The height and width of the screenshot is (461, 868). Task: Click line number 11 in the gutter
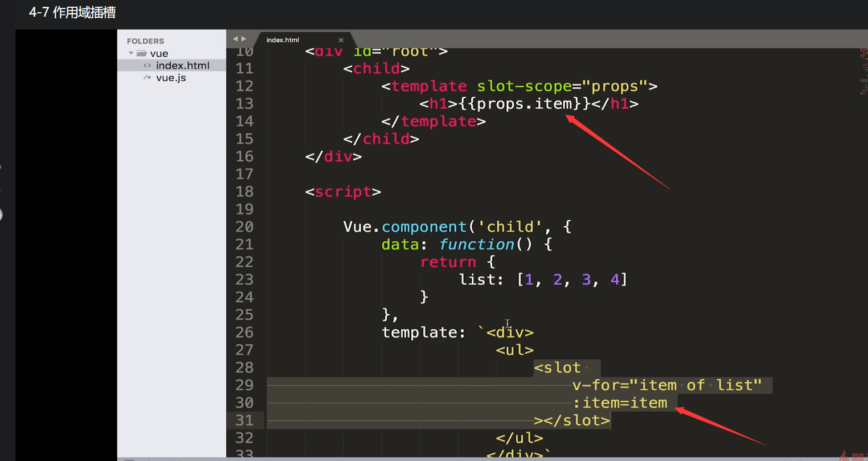pos(245,68)
